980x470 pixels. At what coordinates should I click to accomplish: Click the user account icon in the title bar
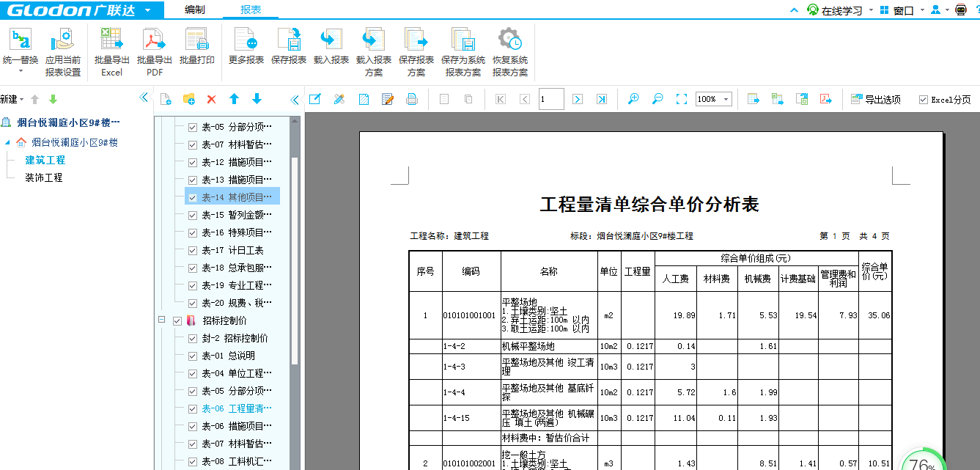click(935, 10)
